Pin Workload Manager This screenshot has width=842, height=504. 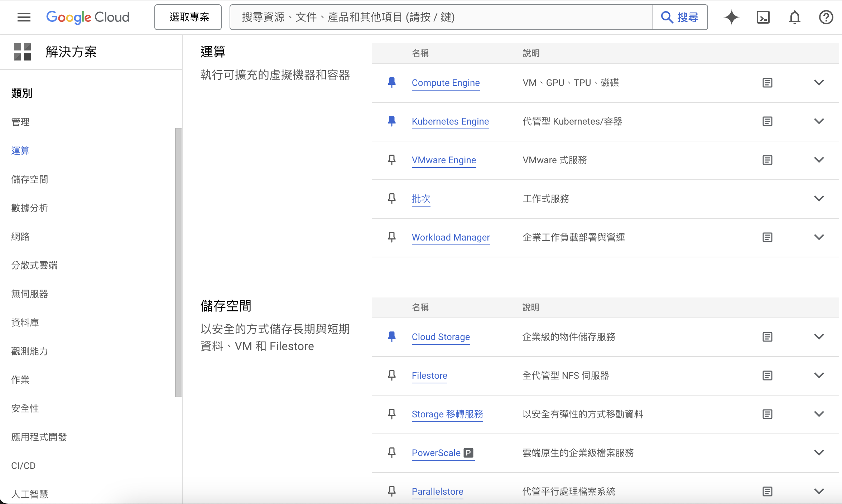pyautogui.click(x=392, y=237)
